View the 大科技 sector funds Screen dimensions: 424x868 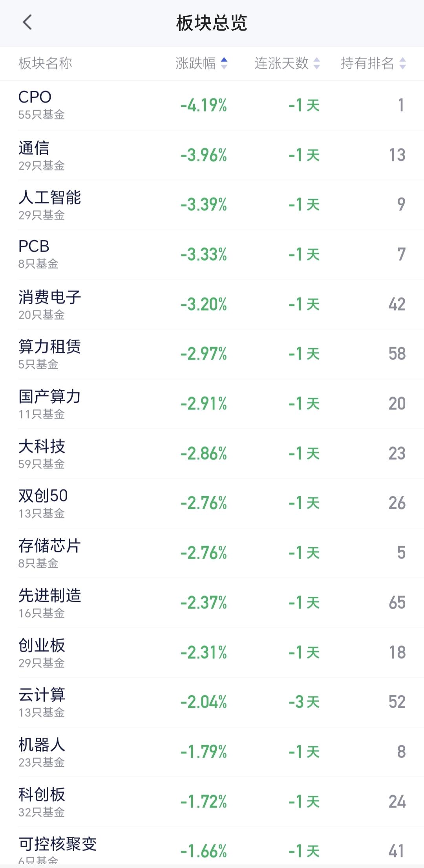(x=212, y=453)
